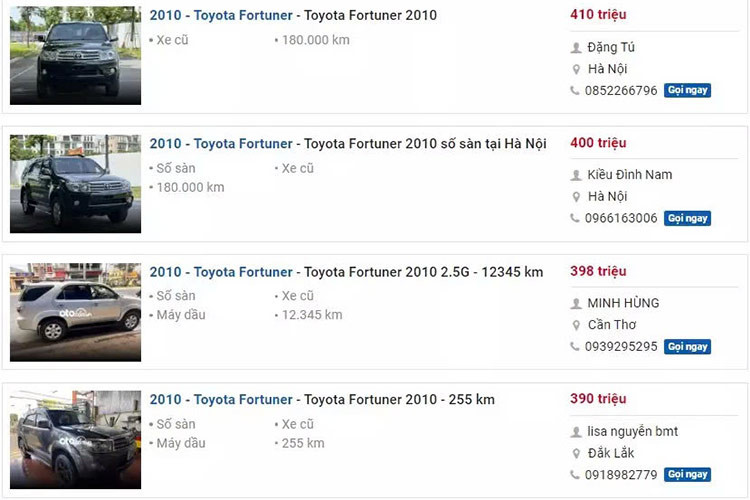Viewport: 750px width, 500px height.
Task: Click the person icon beside Kiều Đình Nam
Action: tap(576, 175)
